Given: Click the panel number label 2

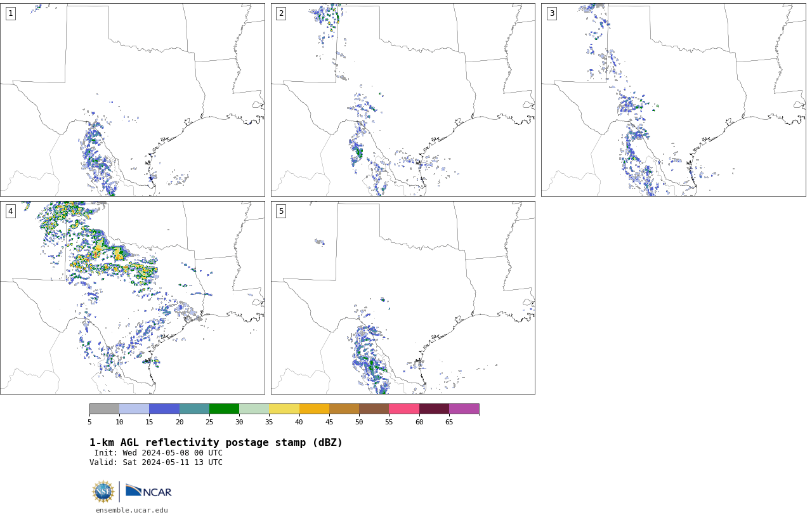Looking at the screenshot, I should 281,13.
